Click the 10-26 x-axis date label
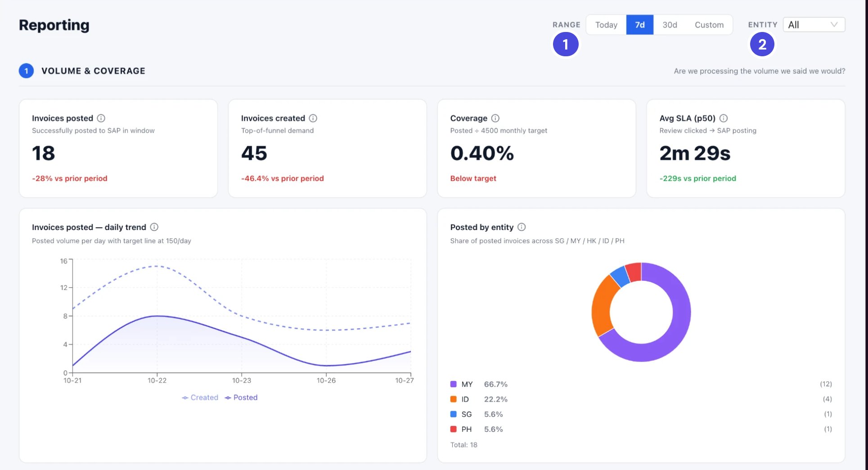The width and height of the screenshot is (868, 470). click(326, 380)
